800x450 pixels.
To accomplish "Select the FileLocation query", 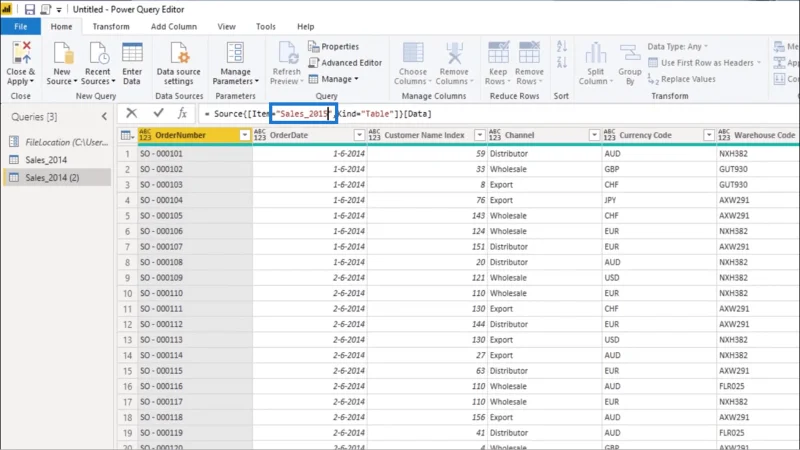I will [x=58, y=142].
